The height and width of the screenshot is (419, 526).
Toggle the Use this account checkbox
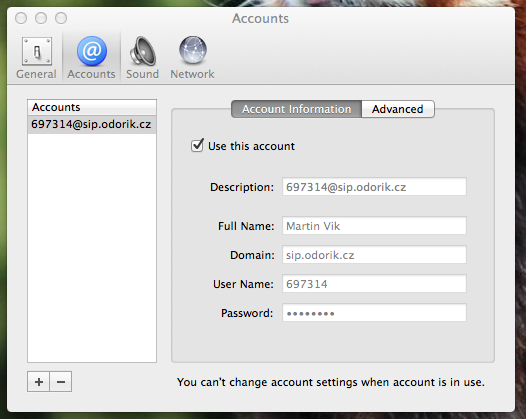point(197,146)
